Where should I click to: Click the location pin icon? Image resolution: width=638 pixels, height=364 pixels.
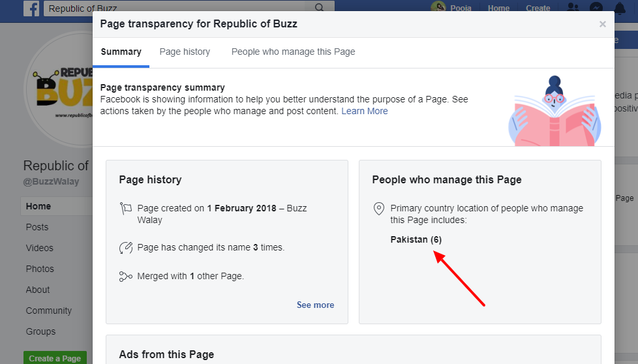tap(378, 209)
